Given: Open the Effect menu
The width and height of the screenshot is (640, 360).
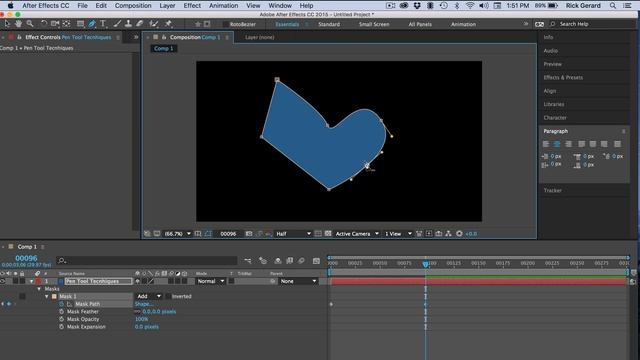Looking at the screenshot, I should tap(192, 6).
